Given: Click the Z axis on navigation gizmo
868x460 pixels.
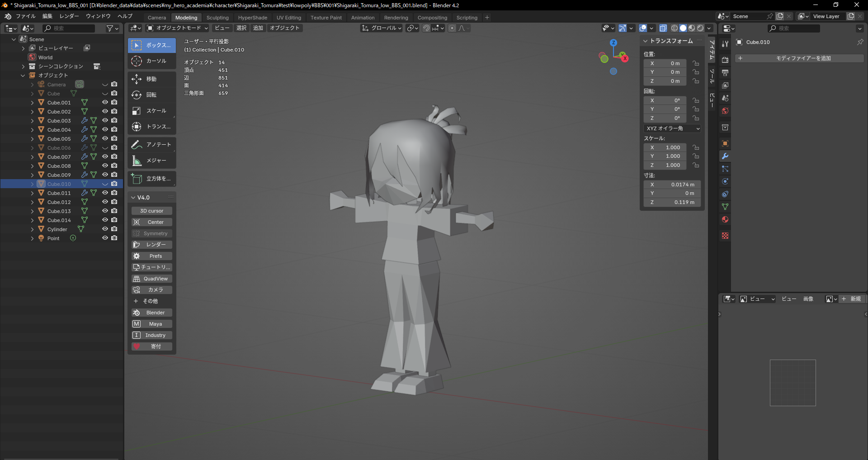Looking at the screenshot, I should click(613, 43).
